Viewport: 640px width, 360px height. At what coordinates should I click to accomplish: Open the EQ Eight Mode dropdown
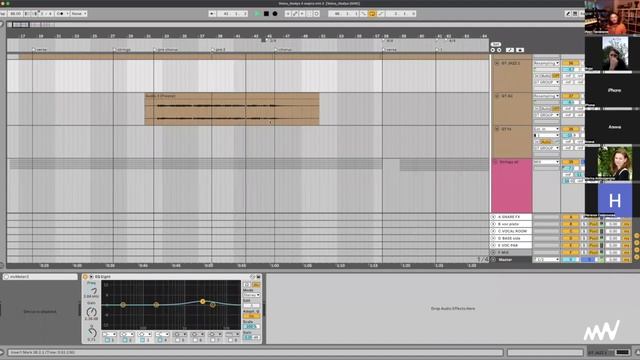pyautogui.click(x=251, y=295)
